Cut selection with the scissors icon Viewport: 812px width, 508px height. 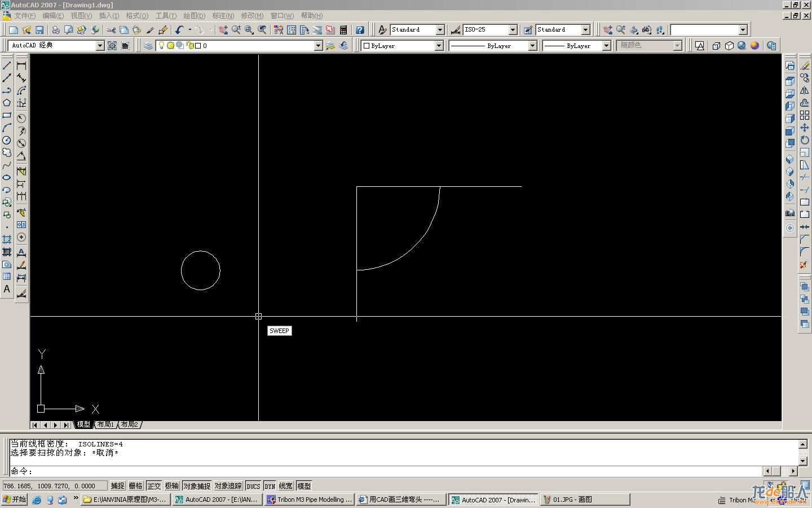pyautogui.click(x=111, y=30)
